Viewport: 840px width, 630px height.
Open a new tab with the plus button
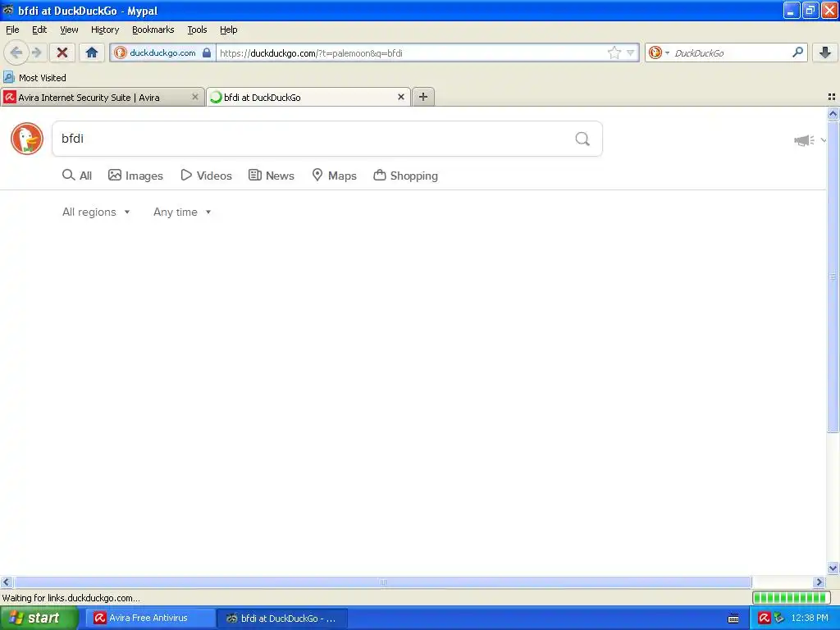(x=423, y=97)
